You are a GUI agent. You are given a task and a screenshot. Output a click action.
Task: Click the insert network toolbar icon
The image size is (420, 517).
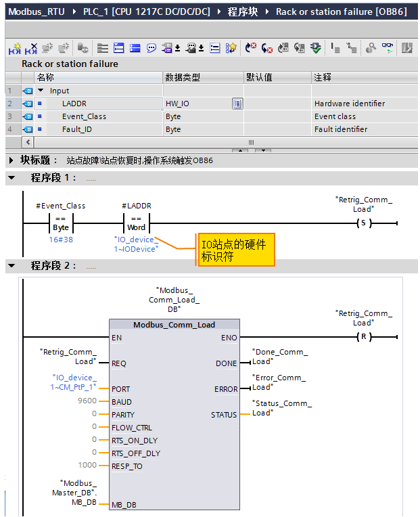point(14,48)
